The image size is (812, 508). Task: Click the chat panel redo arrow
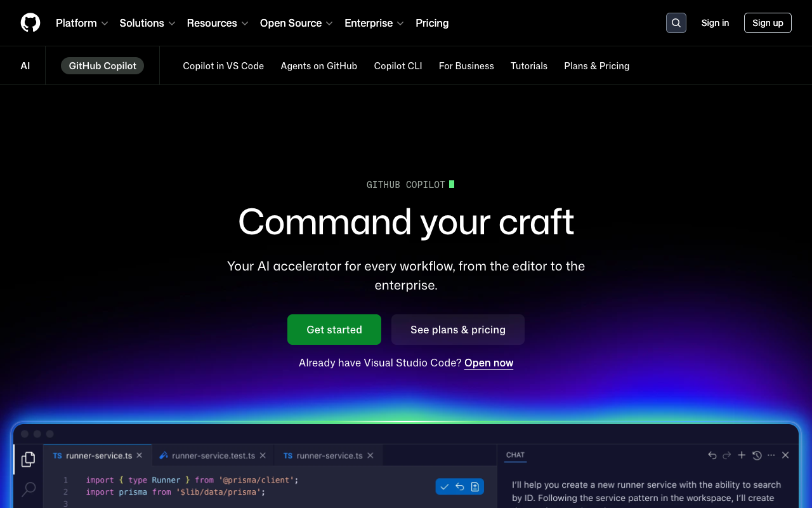(x=727, y=455)
